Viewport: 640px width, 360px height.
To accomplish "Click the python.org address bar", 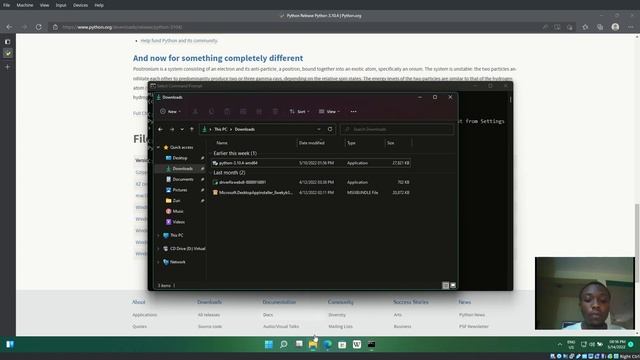I will [294, 27].
